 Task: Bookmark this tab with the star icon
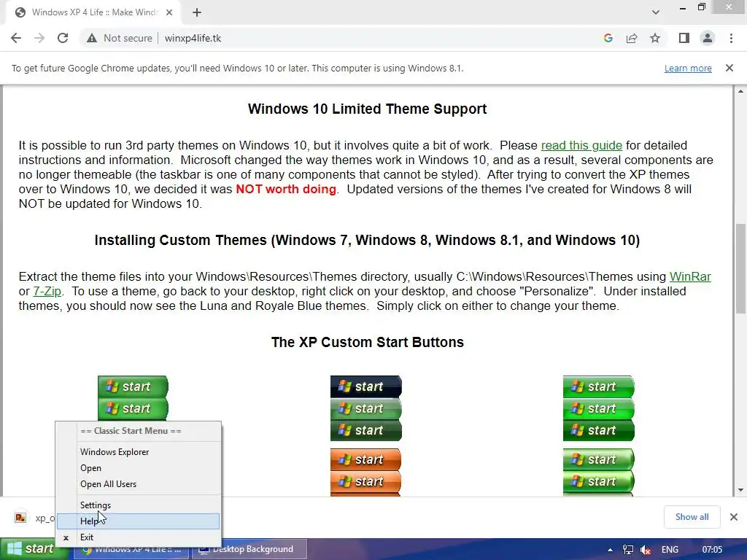tap(655, 38)
